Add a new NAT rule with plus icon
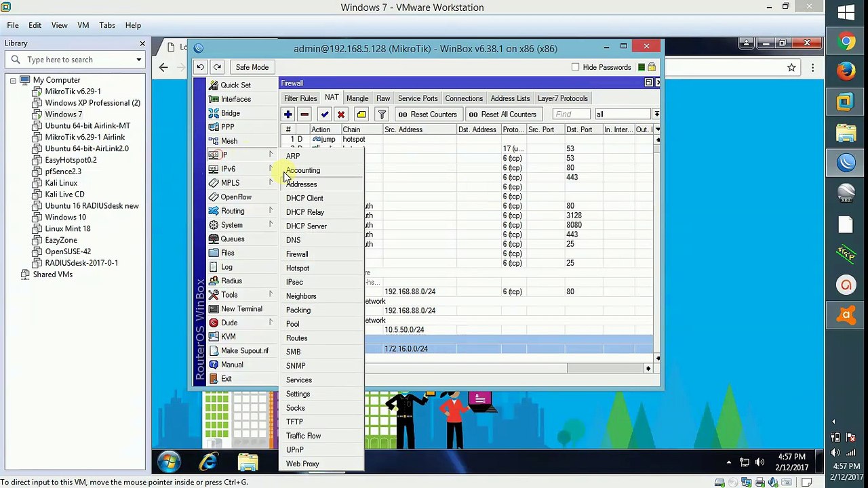 coord(288,115)
